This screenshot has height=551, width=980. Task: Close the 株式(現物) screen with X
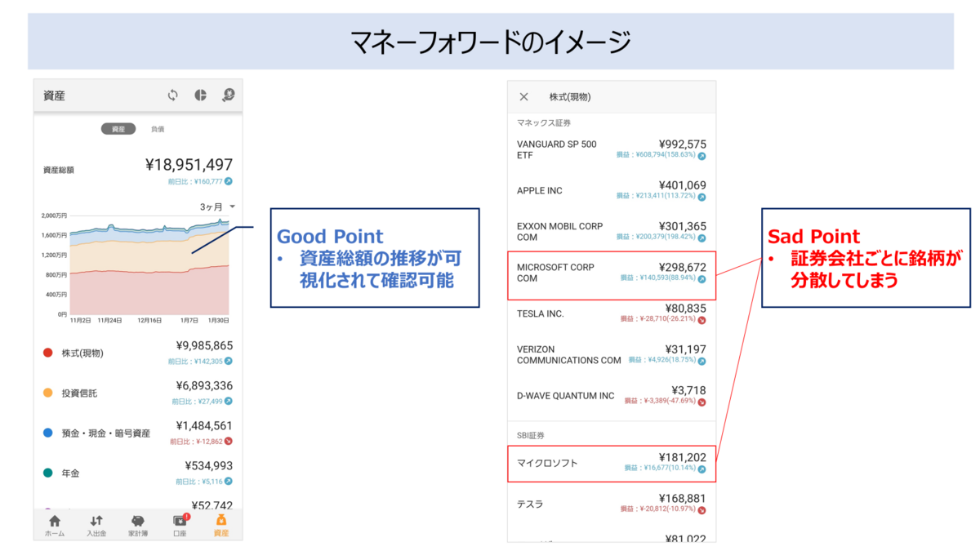[x=524, y=96]
